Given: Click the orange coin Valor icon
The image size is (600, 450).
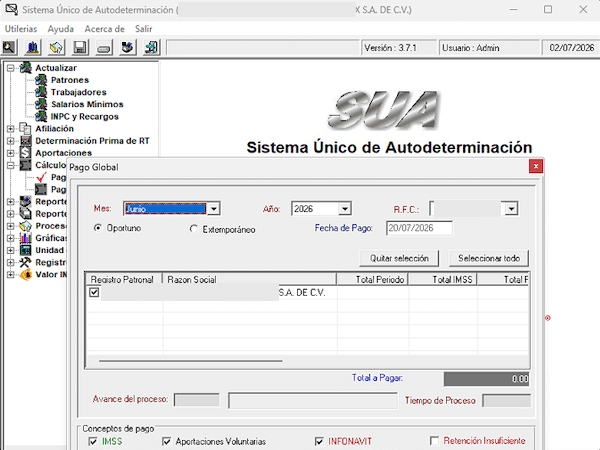Looking at the screenshot, I should click(x=26, y=274).
